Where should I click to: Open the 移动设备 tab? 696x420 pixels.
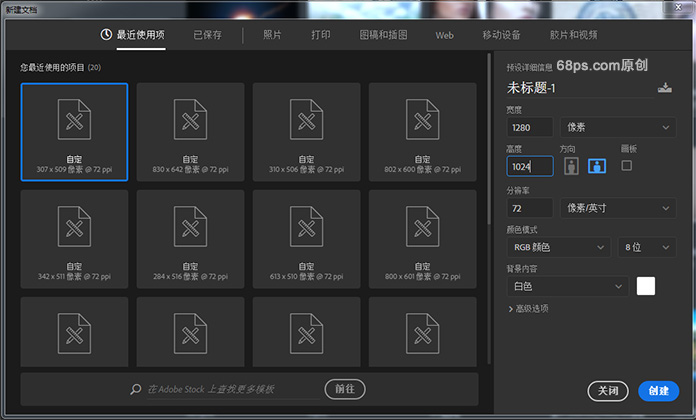coord(501,35)
